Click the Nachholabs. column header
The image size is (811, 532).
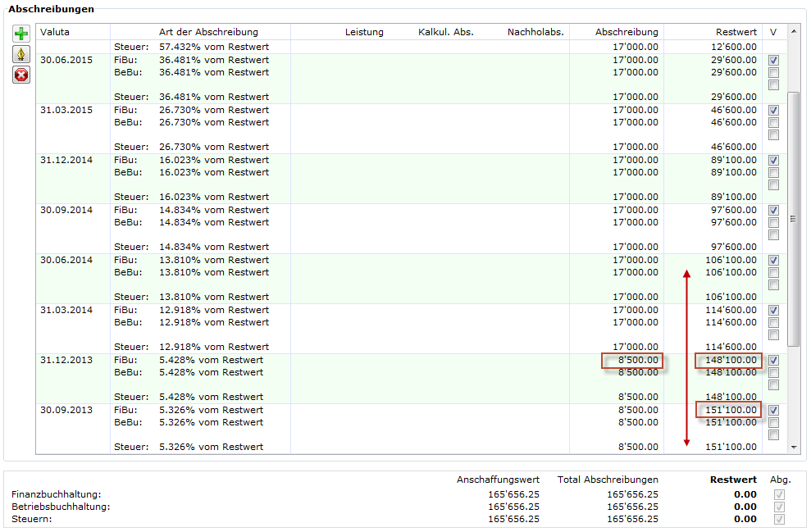pyautogui.click(x=535, y=32)
